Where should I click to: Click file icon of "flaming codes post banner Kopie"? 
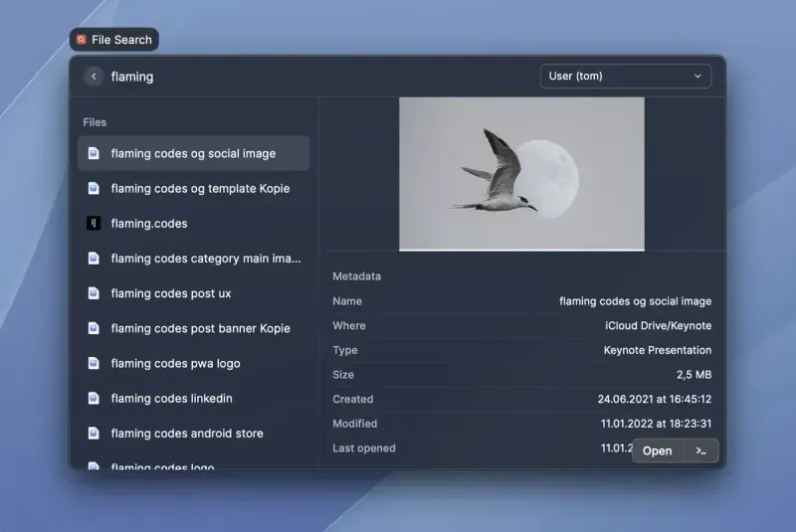coord(94,328)
